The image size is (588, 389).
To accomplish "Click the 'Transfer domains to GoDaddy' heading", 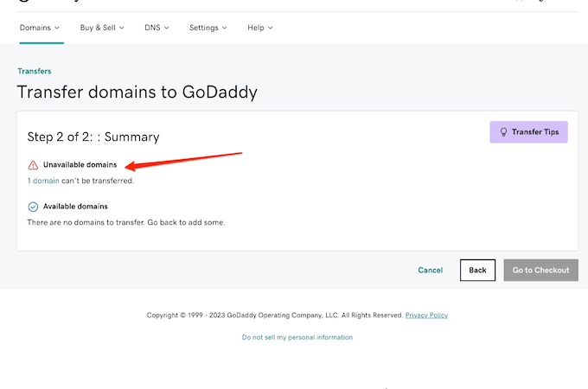I will click(137, 92).
